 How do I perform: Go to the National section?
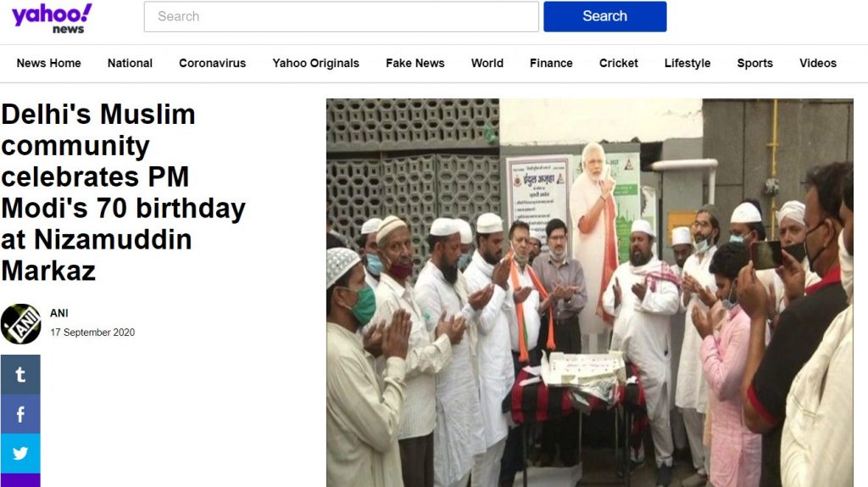tap(130, 63)
